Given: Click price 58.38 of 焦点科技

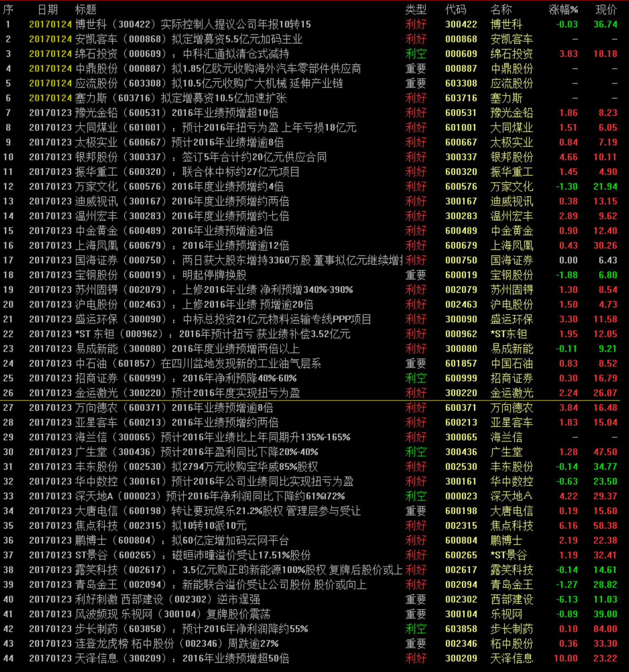Looking at the screenshot, I should coord(605,525).
